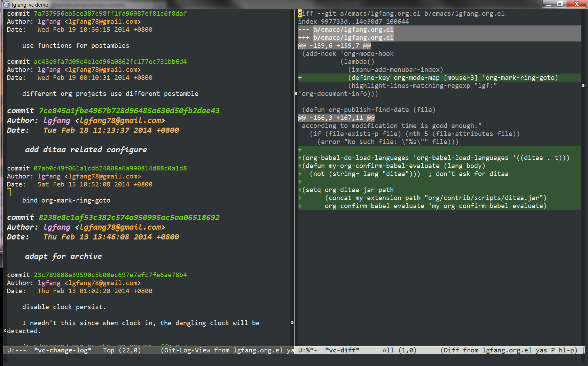588x366 pixels.
Task: Click date "Wed Feb 19 00:10:31 2014 +0800"
Action: [x=95, y=78]
